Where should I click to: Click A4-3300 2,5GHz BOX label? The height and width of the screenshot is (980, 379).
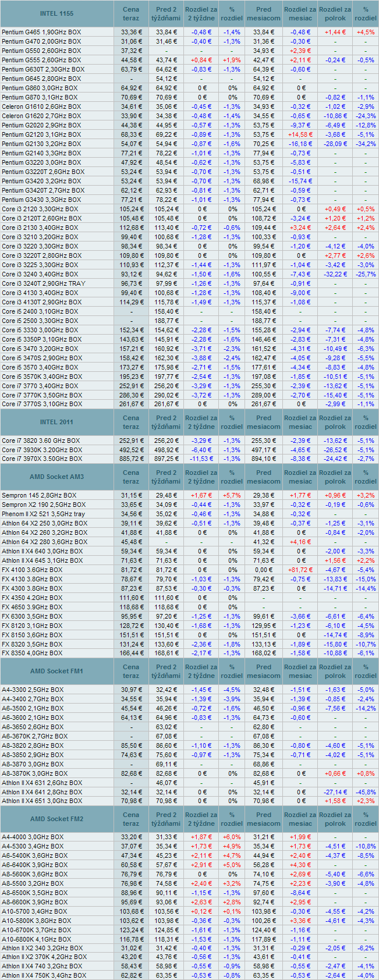click(33, 690)
